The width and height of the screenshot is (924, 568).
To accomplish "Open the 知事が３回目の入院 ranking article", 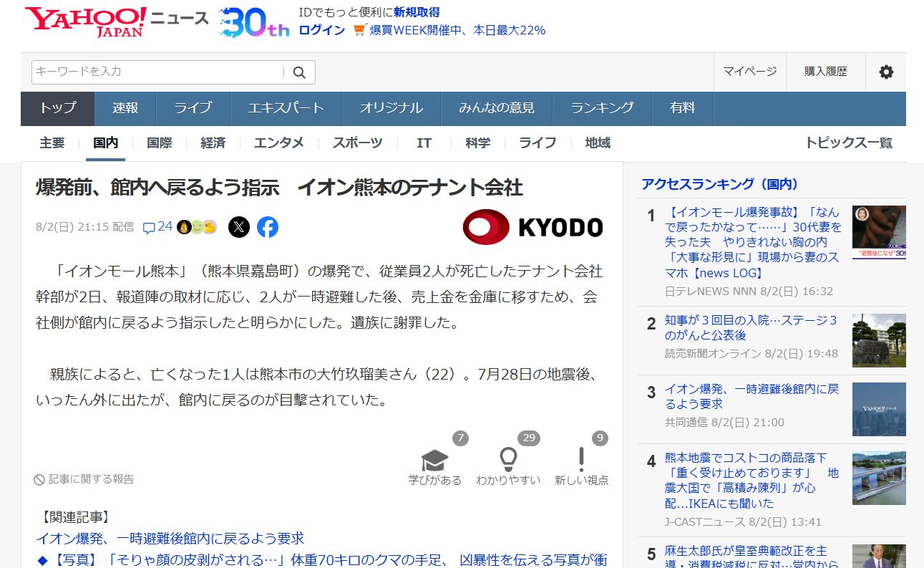I will tap(751, 327).
